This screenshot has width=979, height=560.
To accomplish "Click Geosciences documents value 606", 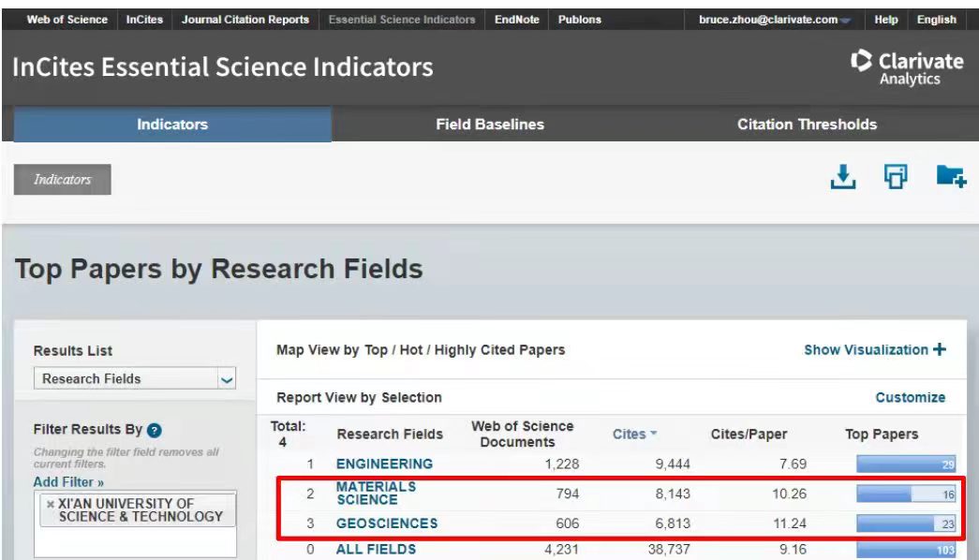I will tap(568, 523).
